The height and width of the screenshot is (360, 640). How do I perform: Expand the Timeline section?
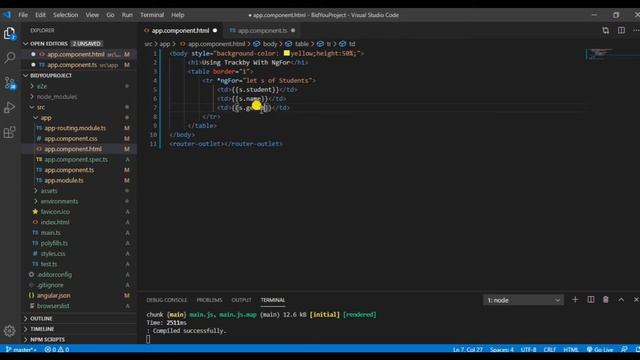click(79, 329)
